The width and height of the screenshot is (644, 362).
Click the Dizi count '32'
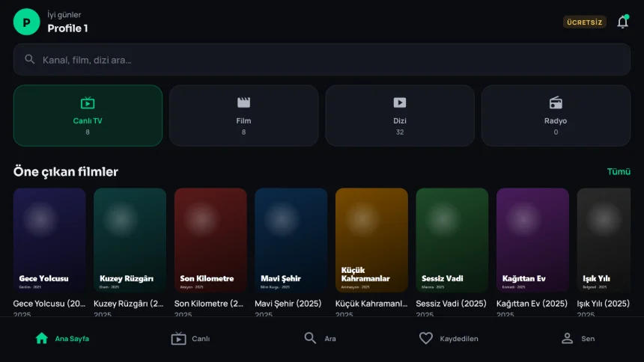tap(400, 132)
